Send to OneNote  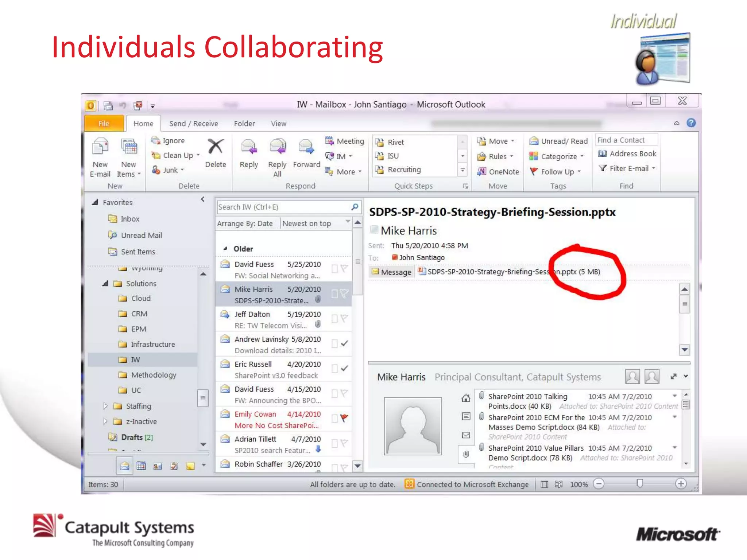(x=498, y=171)
